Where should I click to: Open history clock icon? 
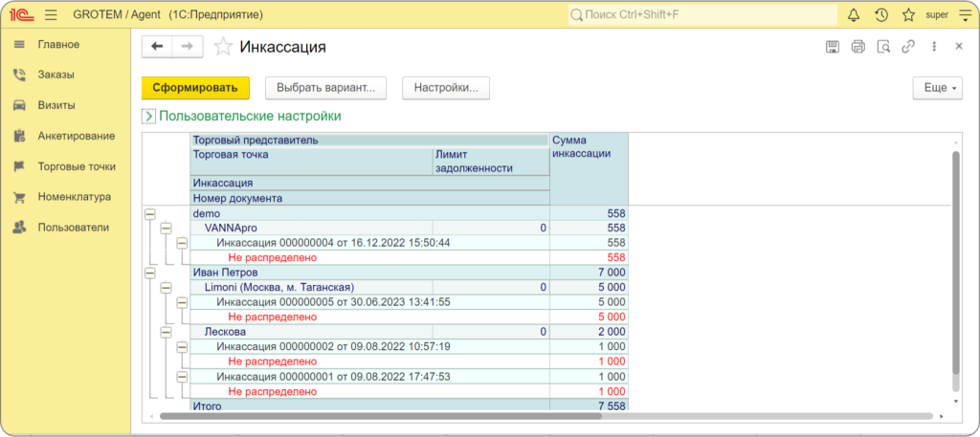tap(881, 15)
